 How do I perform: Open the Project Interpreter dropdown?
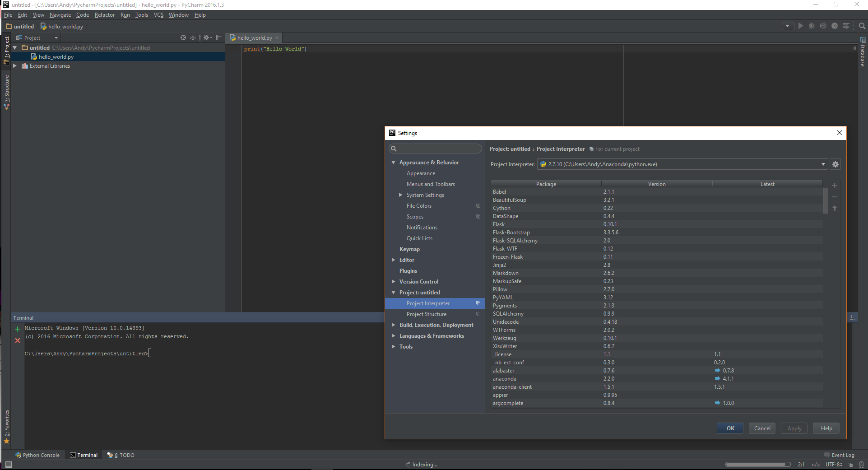point(823,164)
